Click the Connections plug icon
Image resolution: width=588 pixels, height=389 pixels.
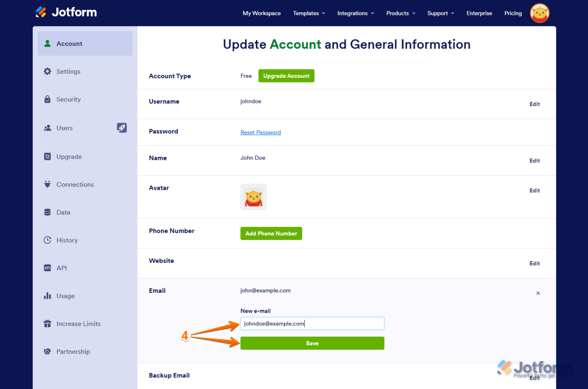tap(47, 184)
